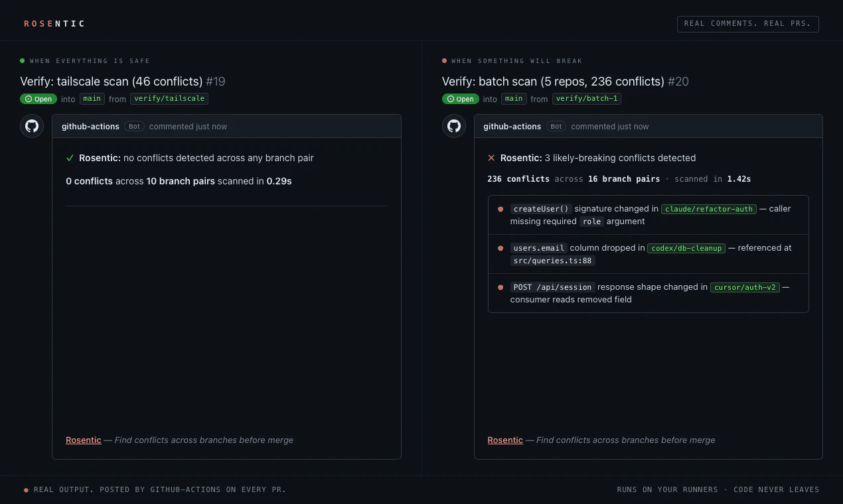Open the verify/tailscale branch tag

click(x=169, y=99)
